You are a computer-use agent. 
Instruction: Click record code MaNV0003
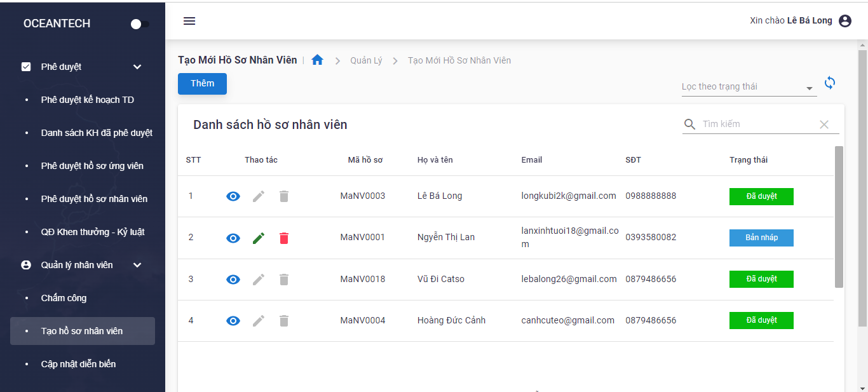[x=363, y=196]
